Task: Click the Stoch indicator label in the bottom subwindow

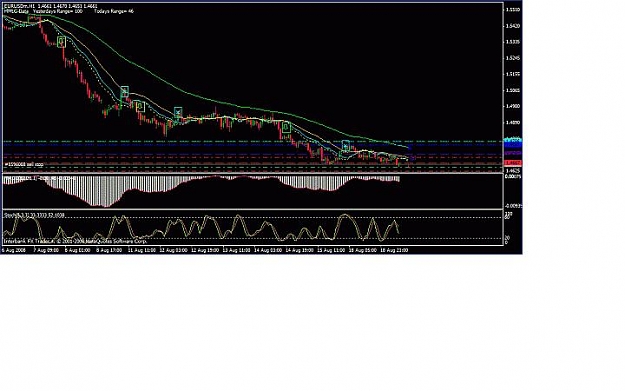Action: [x=34, y=215]
